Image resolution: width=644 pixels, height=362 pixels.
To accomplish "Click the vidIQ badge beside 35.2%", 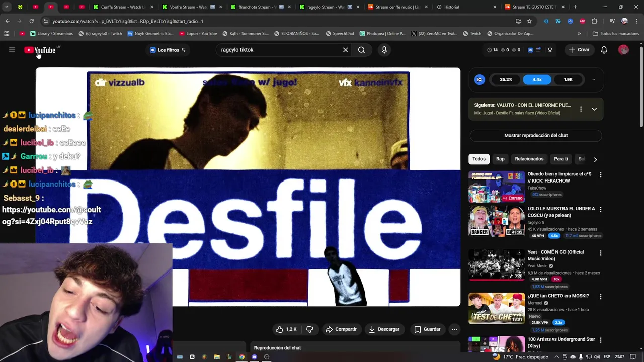I will pyautogui.click(x=479, y=79).
